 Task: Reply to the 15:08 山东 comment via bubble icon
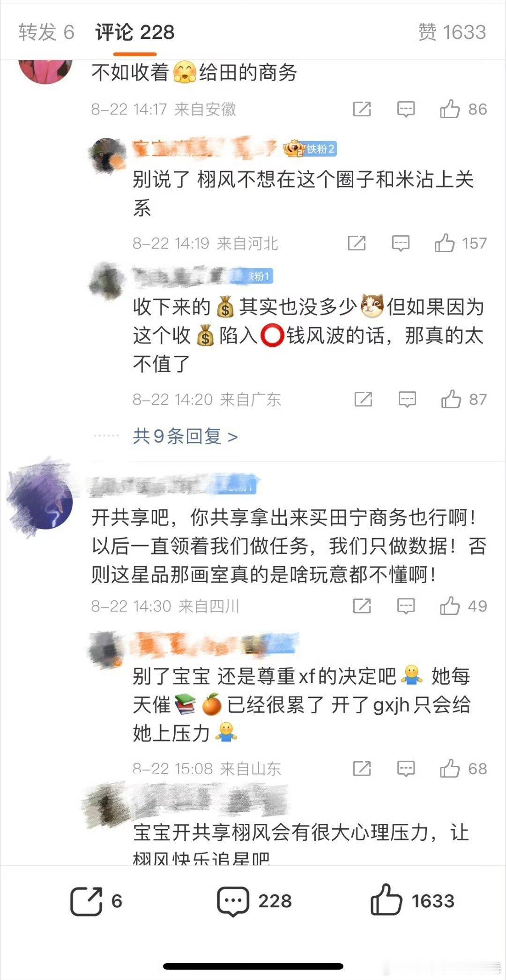click(x=406, y=769)
